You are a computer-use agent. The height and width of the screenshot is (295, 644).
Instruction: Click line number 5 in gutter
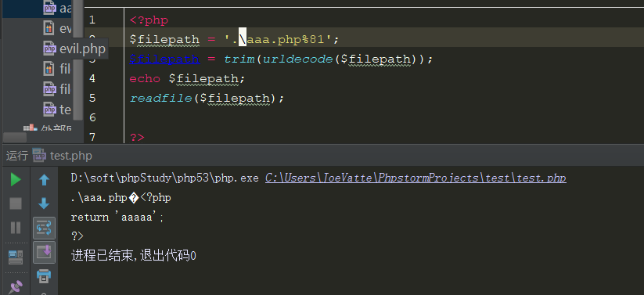[x=92, y=98]
